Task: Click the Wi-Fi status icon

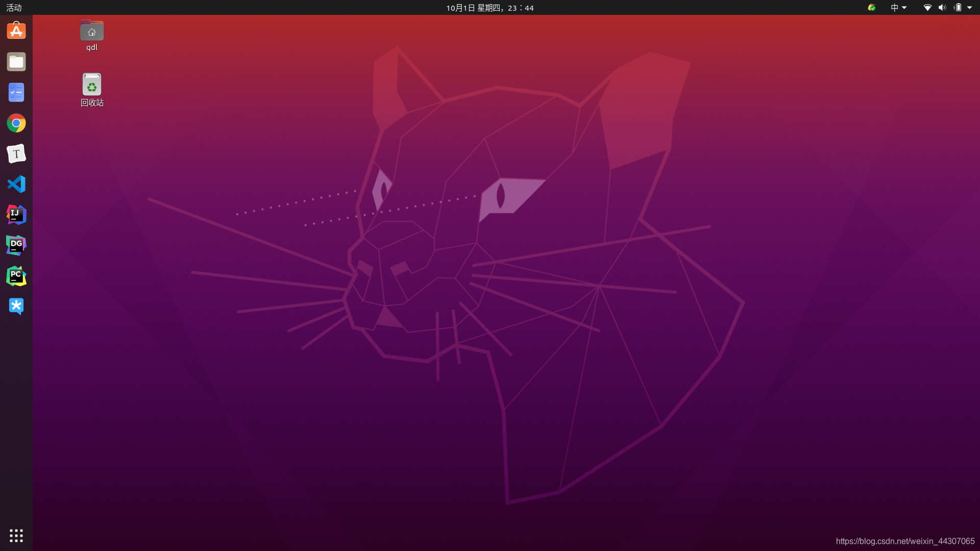Action: (x=927, y=8)
